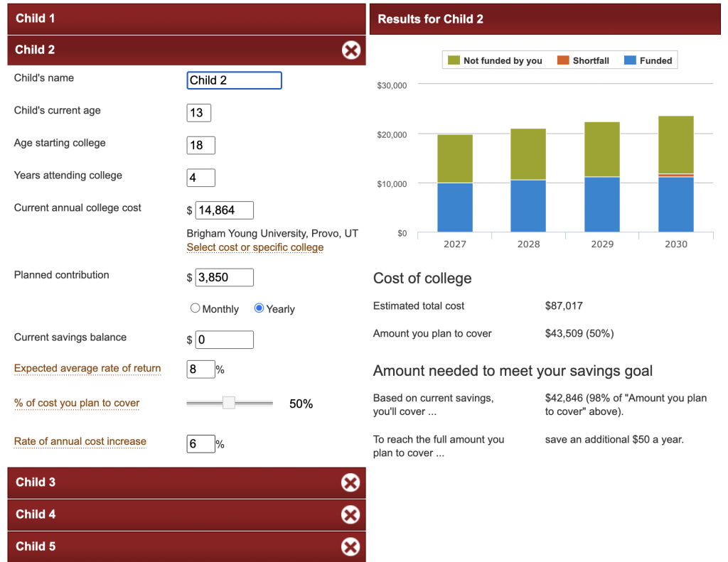Expand the Child 3 accordion panel
Screen dimensions: 728x562
pos(171,482)
